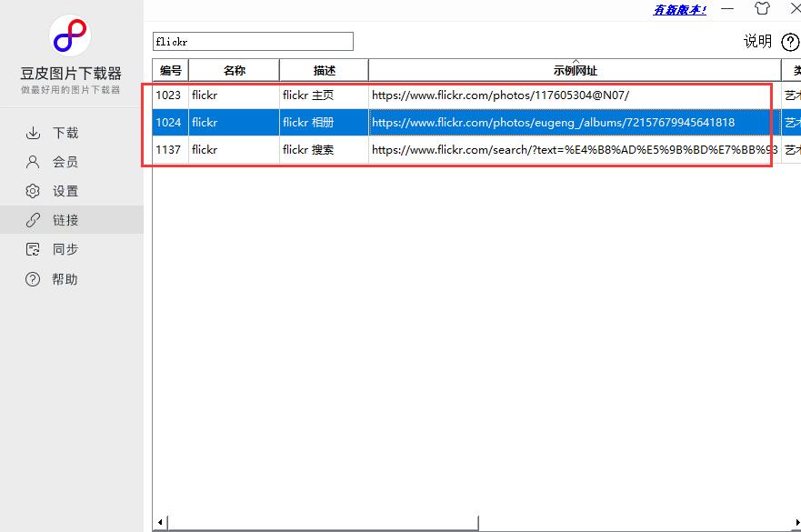Click the member person icon
The width and height of the screenshot is (801, 532).
pos(33,162)
